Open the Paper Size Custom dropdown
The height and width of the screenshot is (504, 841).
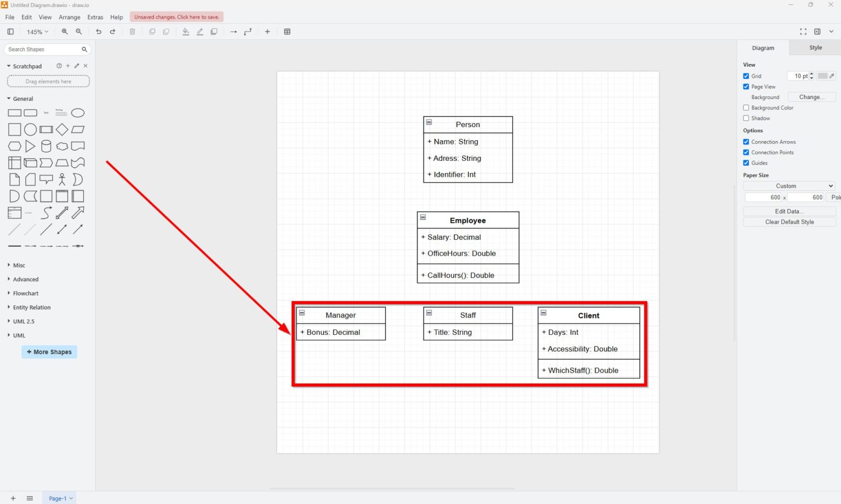788,186
